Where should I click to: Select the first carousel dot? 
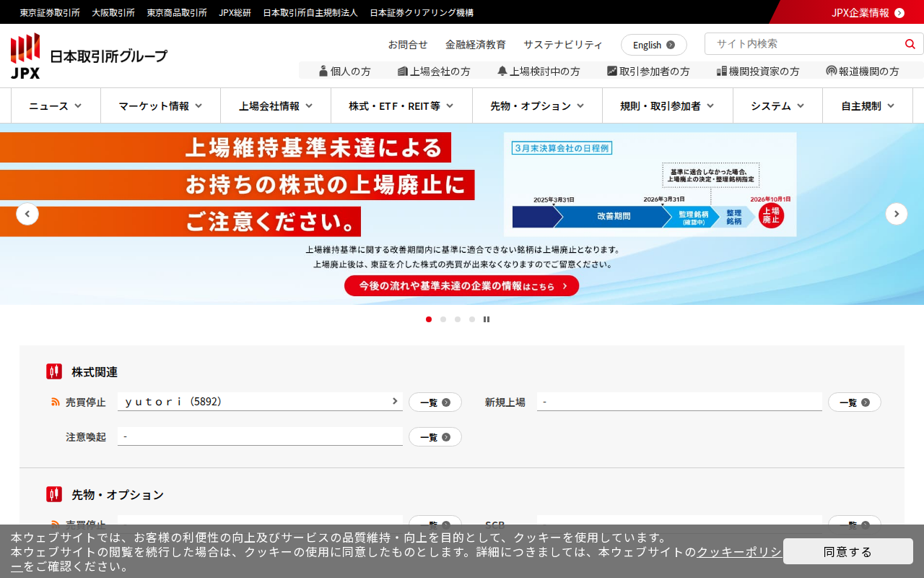point(429,319)
